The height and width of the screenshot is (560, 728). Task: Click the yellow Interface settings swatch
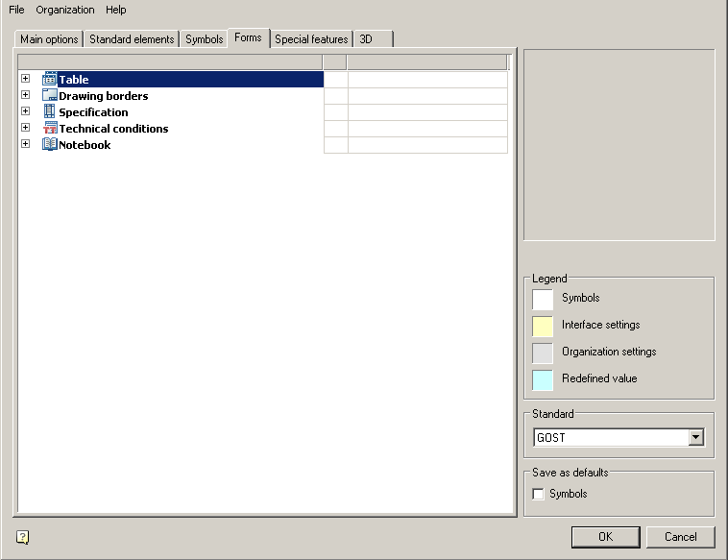pyautogui.click(x=543, y=326)
